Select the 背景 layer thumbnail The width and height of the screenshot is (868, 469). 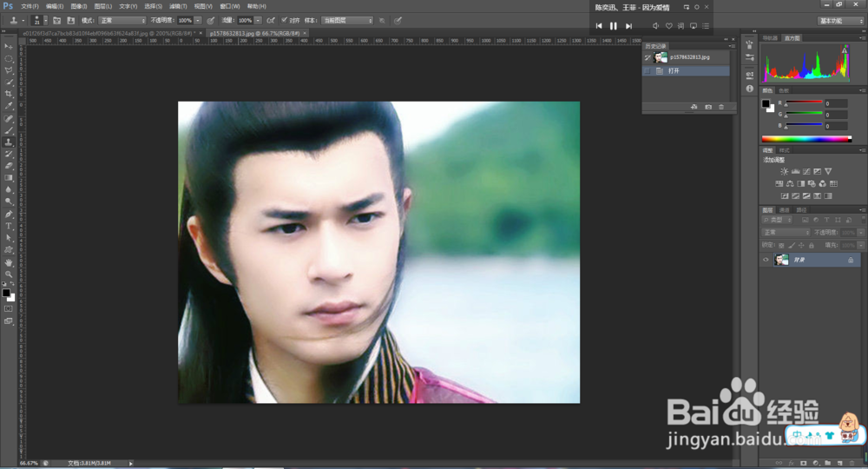(781, 260)
